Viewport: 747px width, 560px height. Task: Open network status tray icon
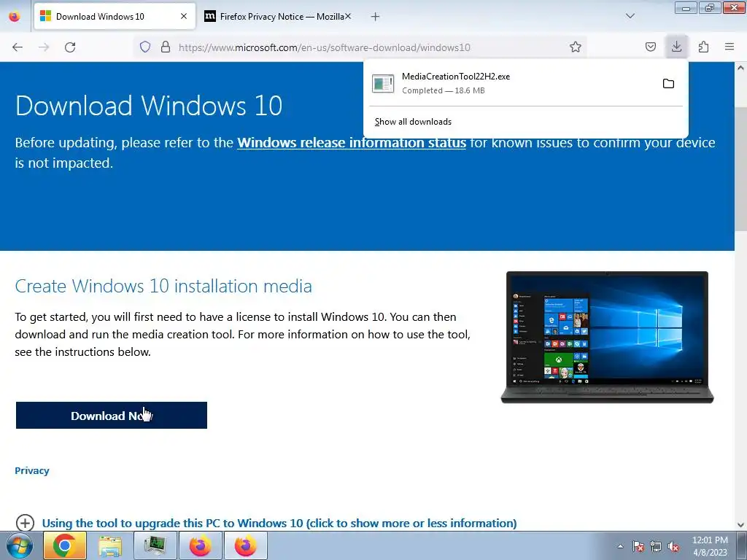(656, 546)
